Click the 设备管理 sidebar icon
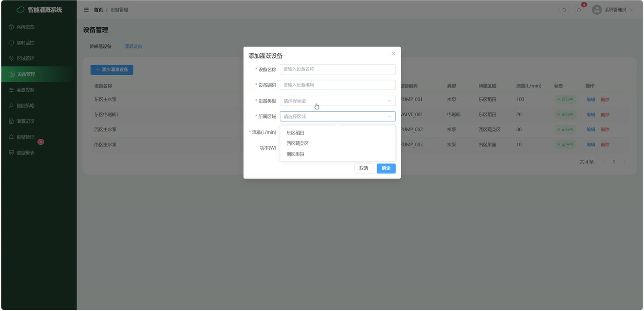Screen dimensions: 644x311 [13, 74]
